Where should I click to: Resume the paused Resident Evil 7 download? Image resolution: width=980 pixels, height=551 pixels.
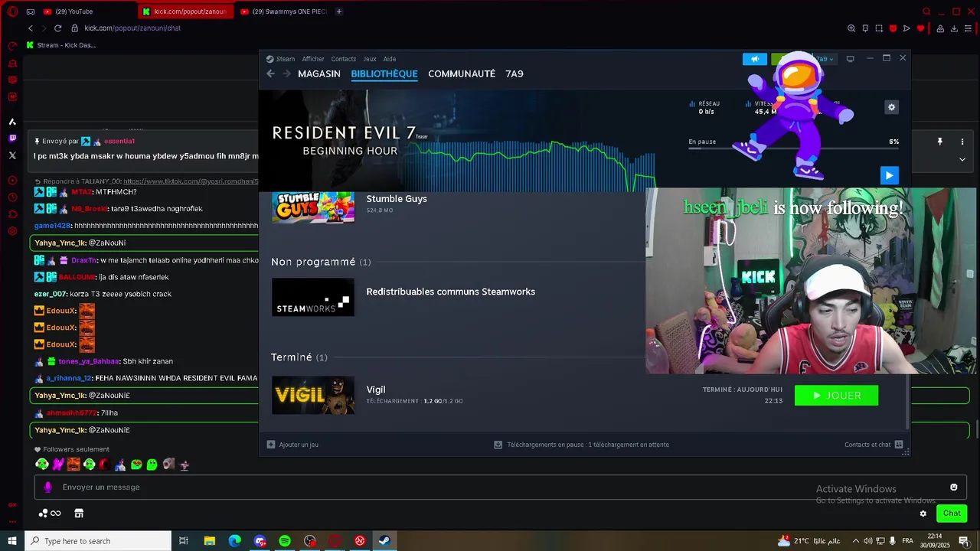click(889, 175)
